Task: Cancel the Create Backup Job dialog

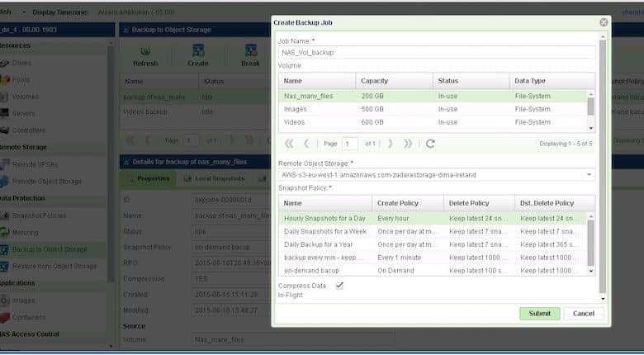Action: pos(584,314)
